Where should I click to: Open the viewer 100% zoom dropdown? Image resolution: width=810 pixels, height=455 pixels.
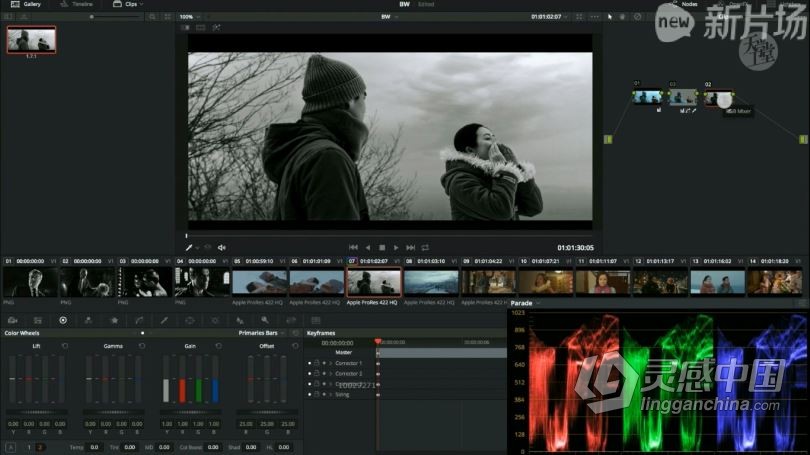pyautogui.click(x=190, y=17)
